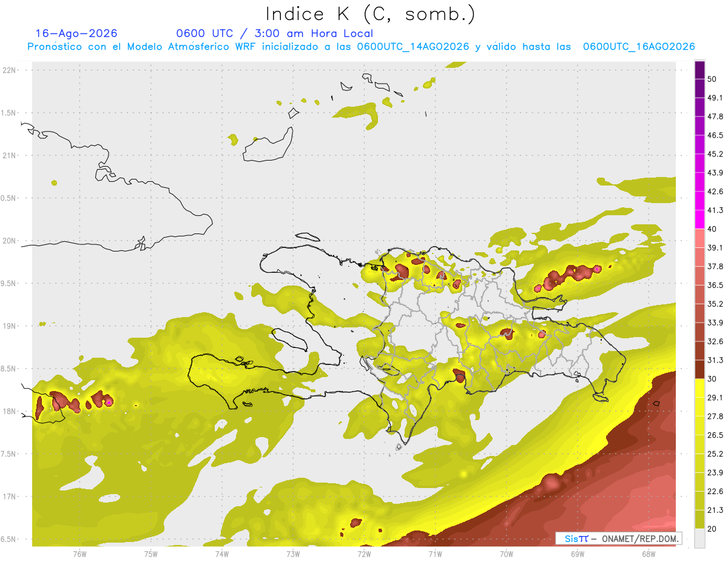Click the color bar value "39.1"

point(715,247)
